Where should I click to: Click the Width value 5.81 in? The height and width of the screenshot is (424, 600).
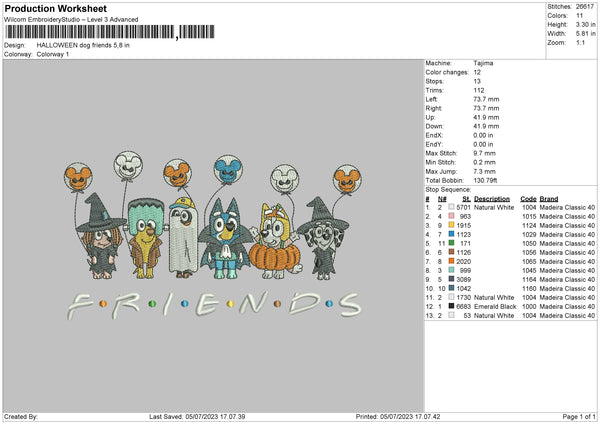click(585, 34)
